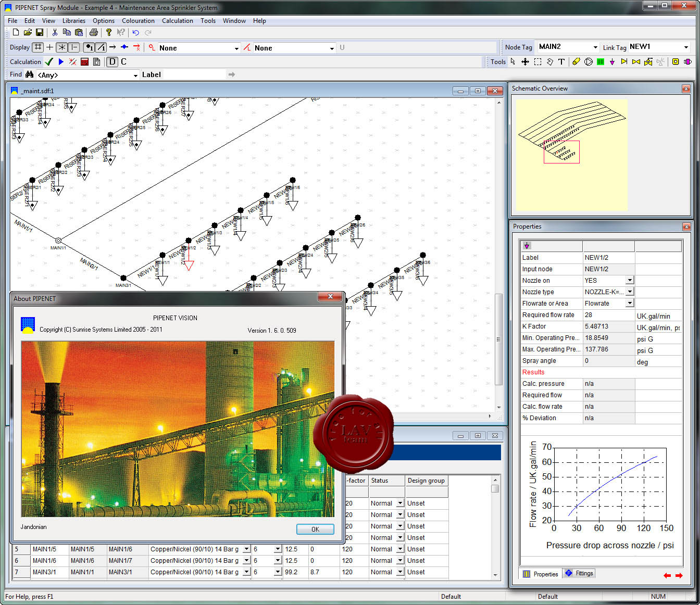The height and width of the screenshot is (605, 700).
Task: Open the output report document icon
Action: (97, 61)
